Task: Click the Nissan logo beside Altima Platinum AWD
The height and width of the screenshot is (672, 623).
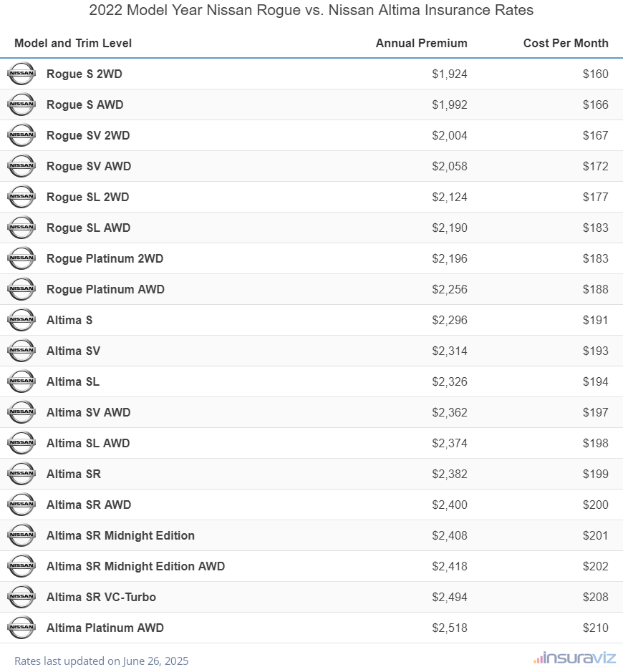Action: click(21, 628)
